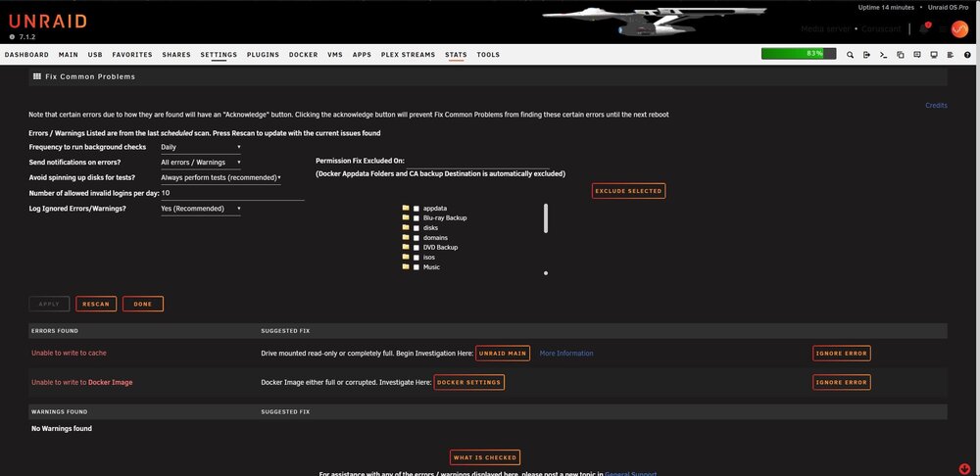The image size is (980, 476).
Task: Click the folder icon next to Blu-ray Backup
Action: click(406, 217)
